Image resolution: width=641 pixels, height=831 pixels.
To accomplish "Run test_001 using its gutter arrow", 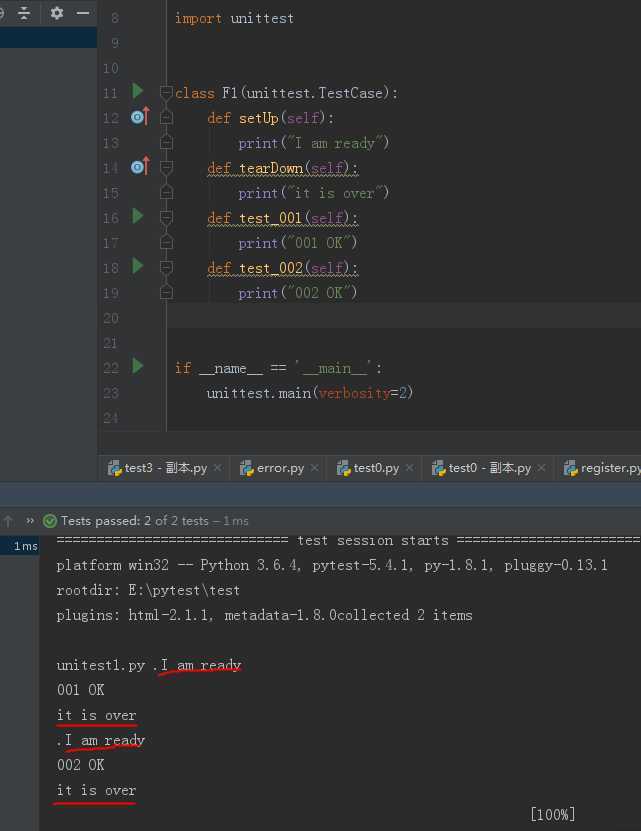I will coord(138,216).
